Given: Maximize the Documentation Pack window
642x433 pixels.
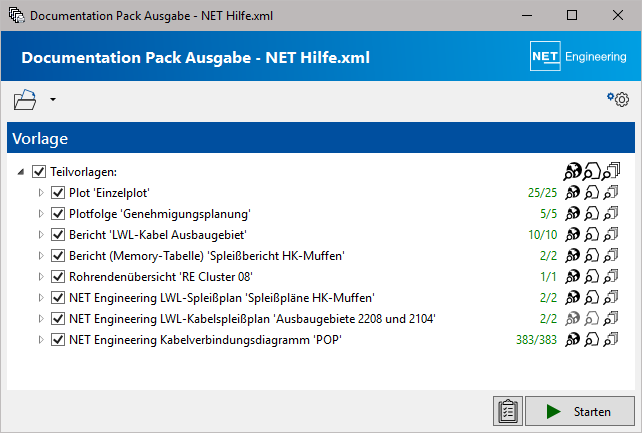Looking at the screenshot, I should click(572, 16).
